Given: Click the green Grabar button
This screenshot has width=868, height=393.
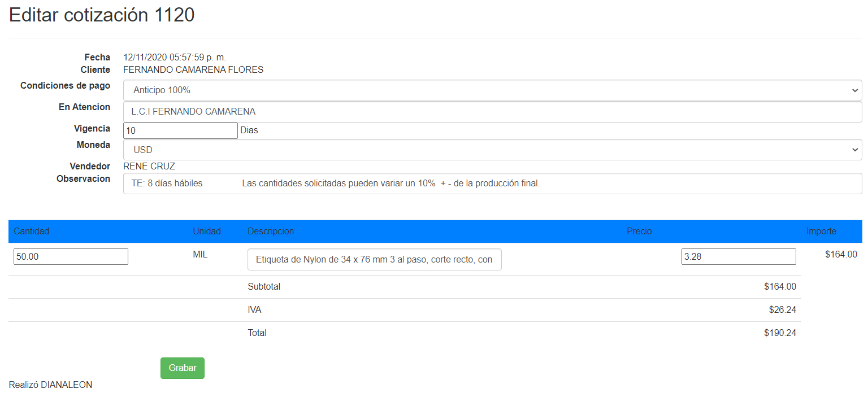Looking at the screenshot, I should pyautogui.click(x=183, y=368).
